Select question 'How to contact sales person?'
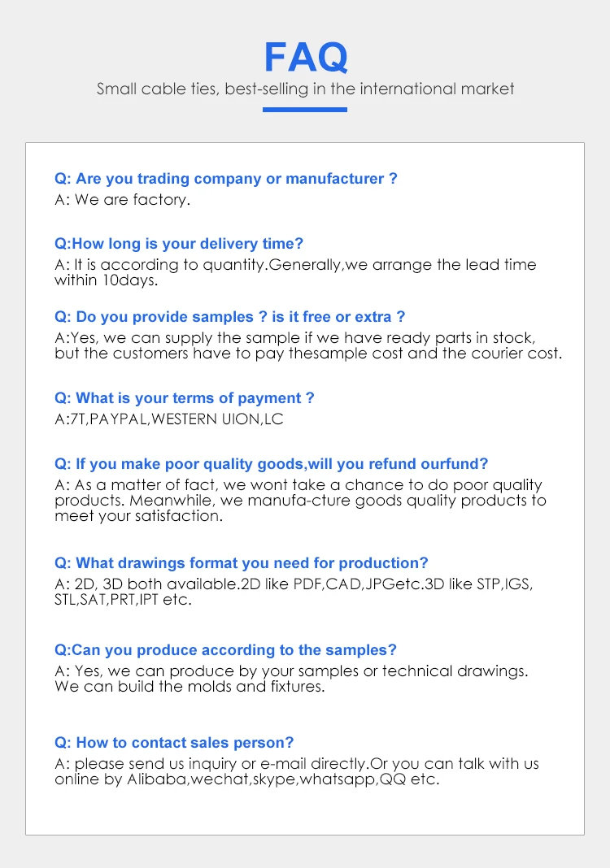This screenshot has width=610, height=868. (x=174, y=742)
